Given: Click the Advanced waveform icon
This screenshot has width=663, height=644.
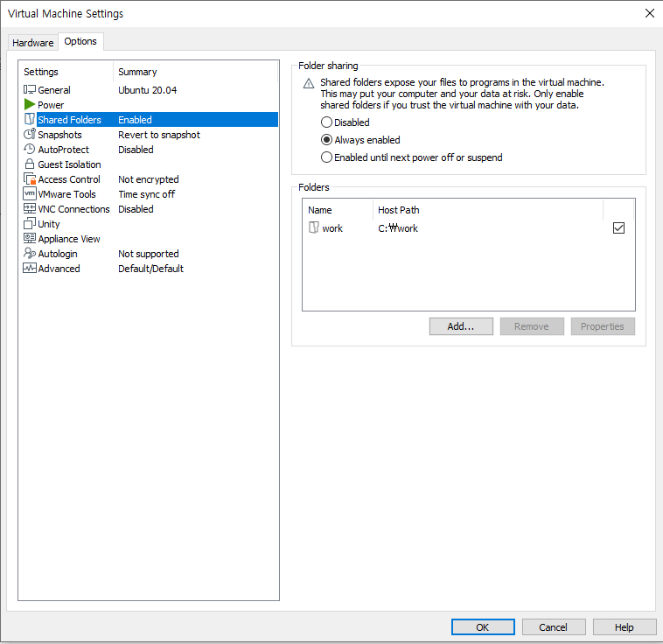Looking at the screenshot, I should (x=29, y=269).
